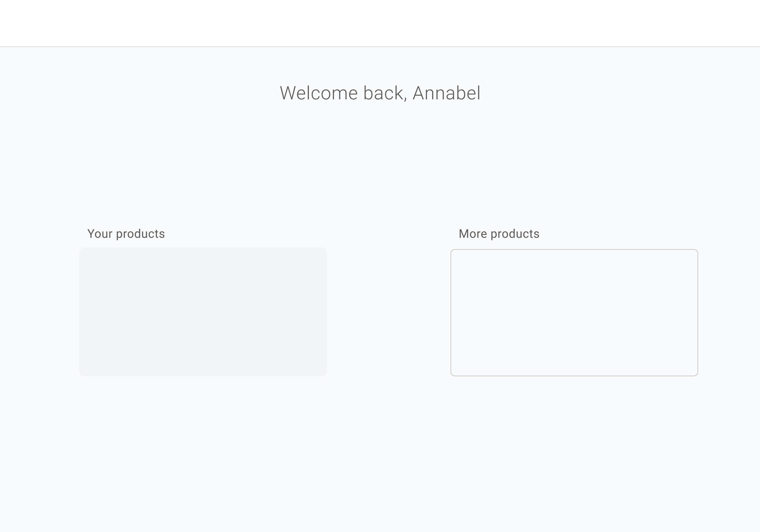Click the word "back" in the greeting
Image resolution: width=760 pixels, height=532 pixels.
coord(383,93)
